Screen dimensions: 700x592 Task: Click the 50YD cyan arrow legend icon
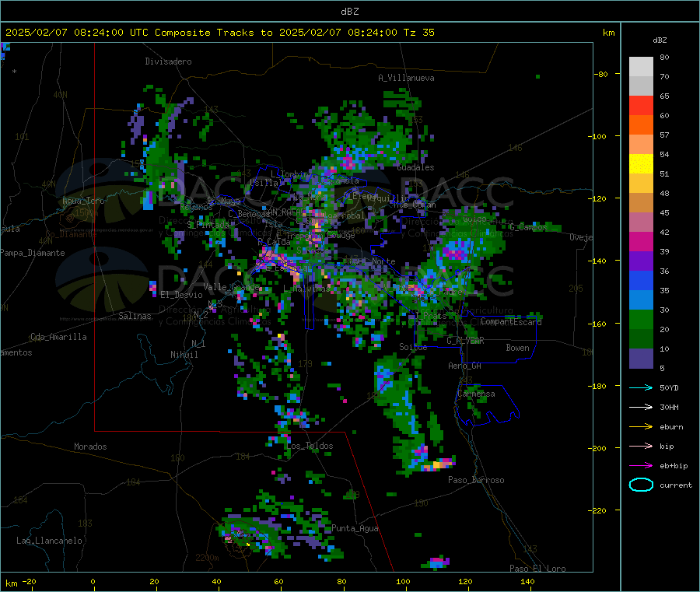(641, 387)
